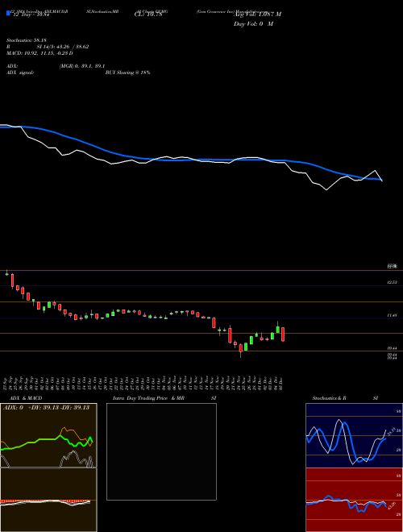Image resolution: width=403 pixels, height=532 pixels.
Task: Click the first red candle at chart start
Action: [x=13, y=281]
